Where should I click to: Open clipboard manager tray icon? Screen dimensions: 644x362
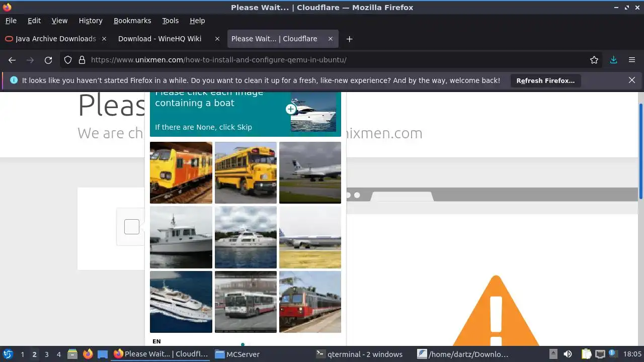(586, 354)
